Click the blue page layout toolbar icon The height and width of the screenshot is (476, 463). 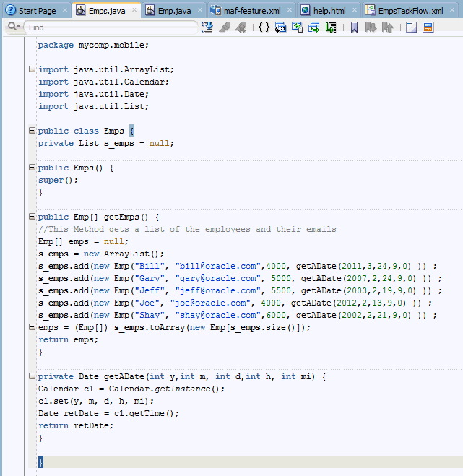[x=412, y=27]
